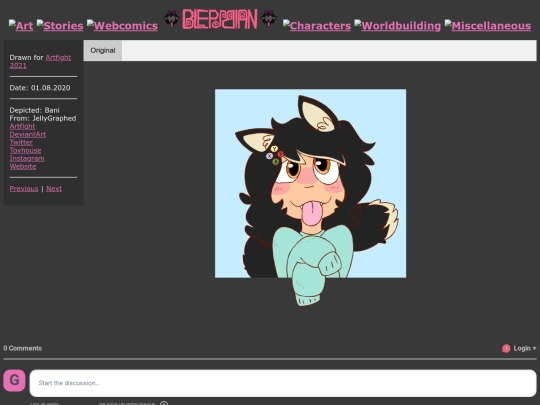Click the From: JellyGraphed text

point(43,118)
